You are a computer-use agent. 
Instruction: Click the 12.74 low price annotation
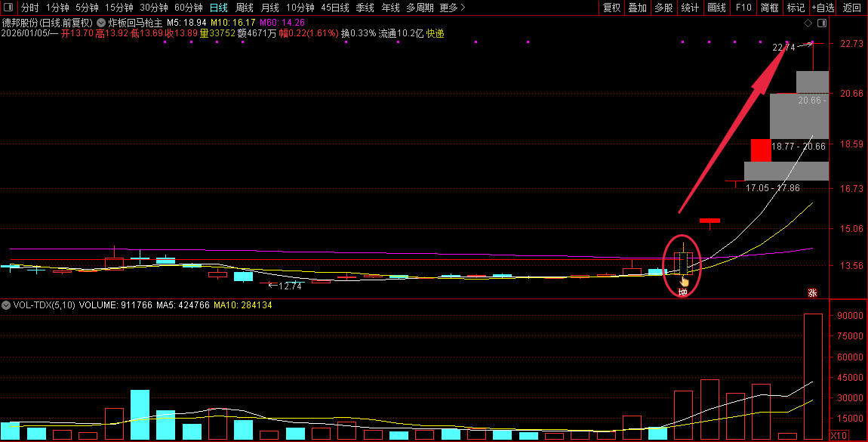[290, 286]
